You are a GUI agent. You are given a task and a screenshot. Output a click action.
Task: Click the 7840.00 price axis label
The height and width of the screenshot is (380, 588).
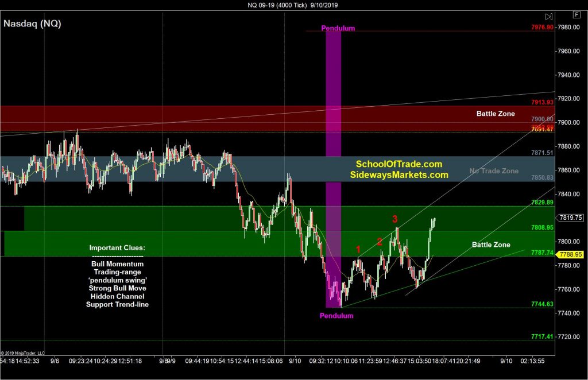[568, 194]
